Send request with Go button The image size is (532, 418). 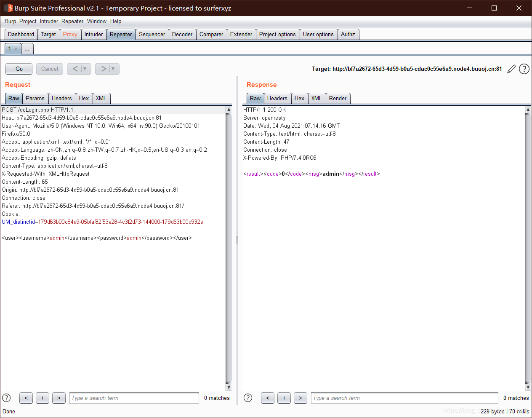pos(19,69)
